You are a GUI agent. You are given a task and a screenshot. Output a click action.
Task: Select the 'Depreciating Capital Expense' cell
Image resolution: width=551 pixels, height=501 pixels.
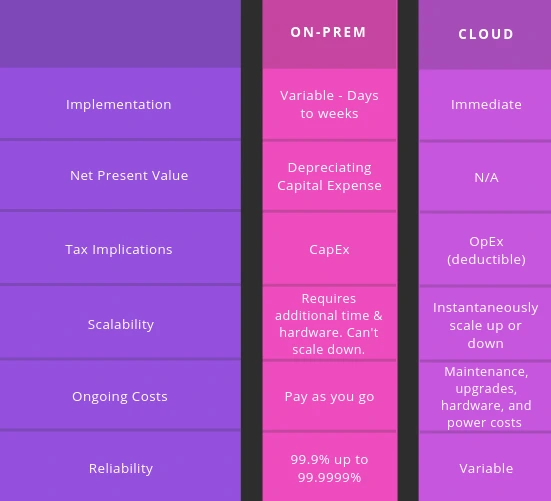coord(329,176)
